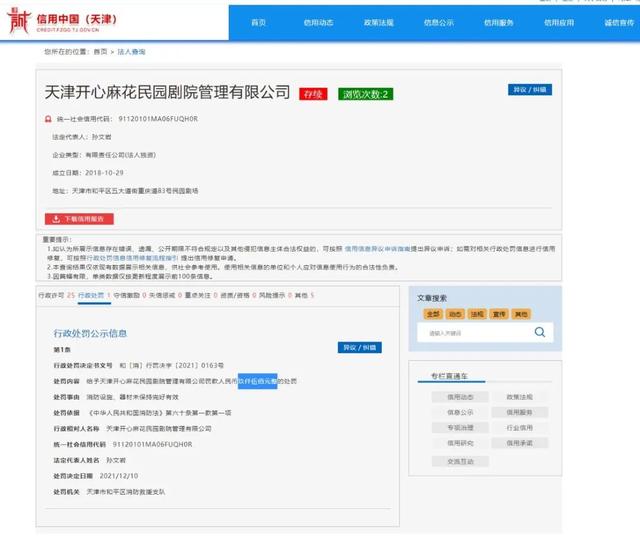Click the green 浏览次数:2 badge
The height and width of the screenshot is (539, 640).
pyautogui.click(x=365, y=94)
